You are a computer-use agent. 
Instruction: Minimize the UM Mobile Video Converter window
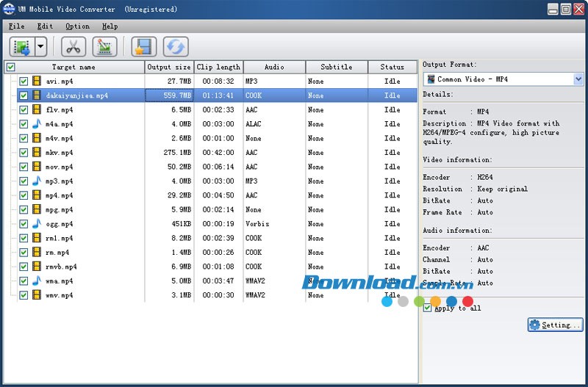point(553,9)
